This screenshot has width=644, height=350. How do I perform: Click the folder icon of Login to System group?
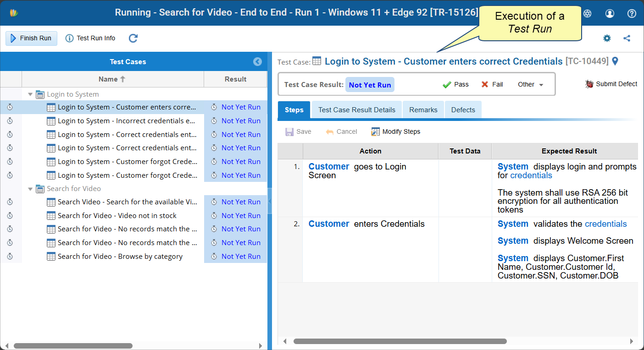coord(40,94)
